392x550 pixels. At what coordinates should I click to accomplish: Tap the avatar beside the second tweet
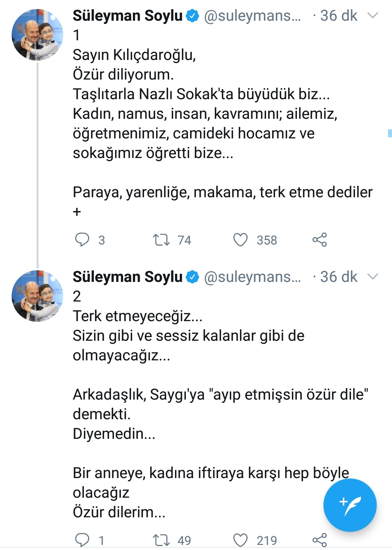pyautogui.click(x=37, y=296)
